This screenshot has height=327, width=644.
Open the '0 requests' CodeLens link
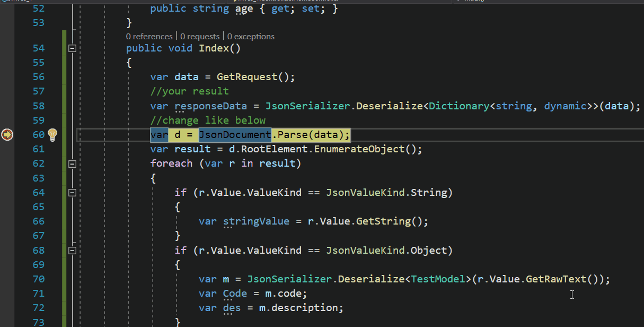coord(200,37)
